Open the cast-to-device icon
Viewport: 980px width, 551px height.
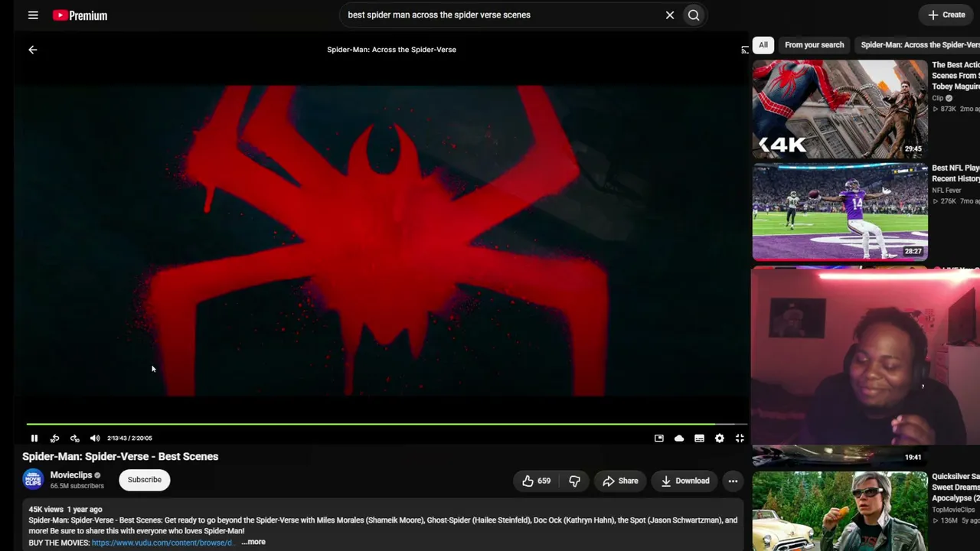pos(745,50)
